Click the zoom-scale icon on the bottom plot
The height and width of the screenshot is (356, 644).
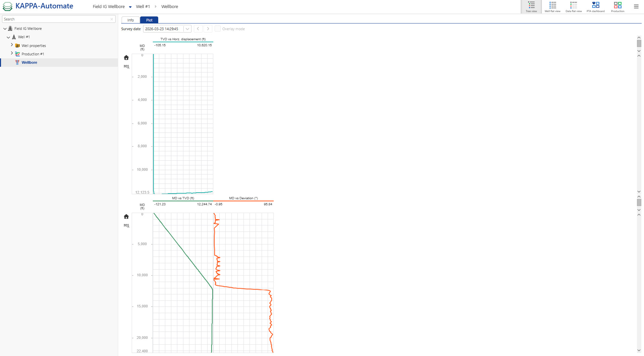(126, 225)
